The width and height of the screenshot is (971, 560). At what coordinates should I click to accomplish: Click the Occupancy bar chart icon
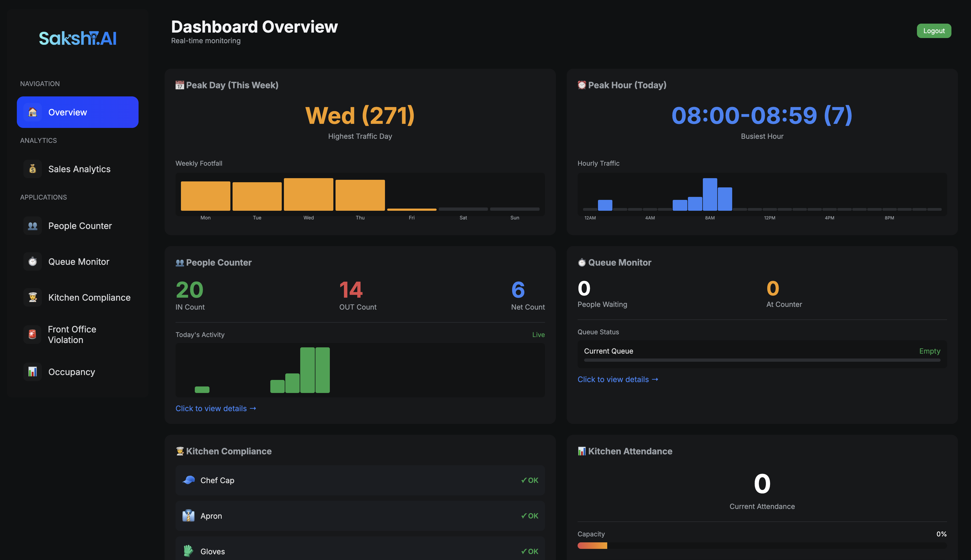coord(33,372)
